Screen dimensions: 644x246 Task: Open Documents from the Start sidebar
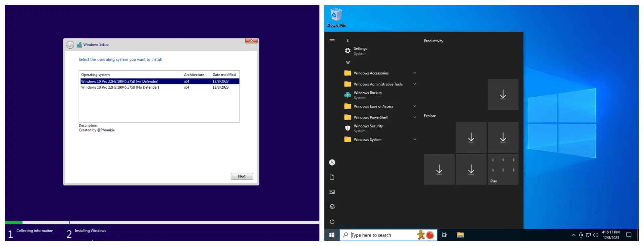(x=332, y=177)
